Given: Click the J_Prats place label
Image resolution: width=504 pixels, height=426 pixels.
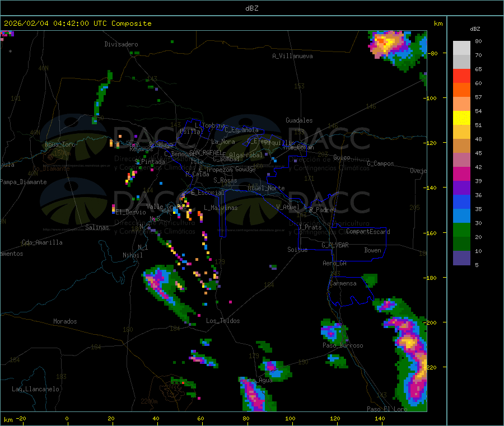Looking at the screenshot, I should point(310,227).
